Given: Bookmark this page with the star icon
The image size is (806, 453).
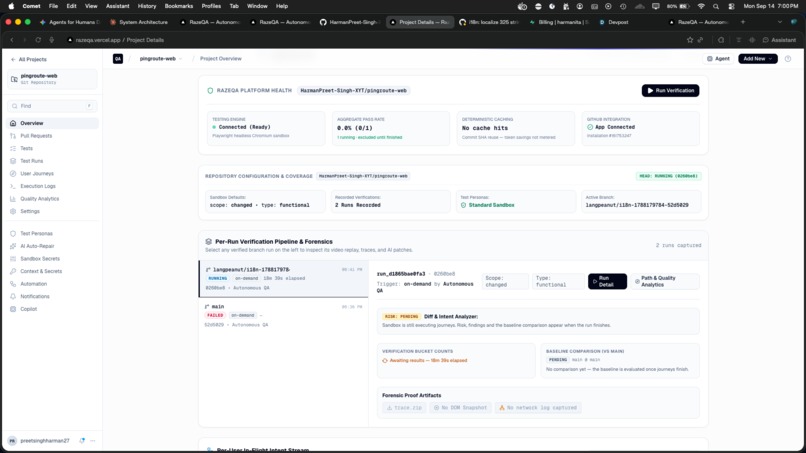Looking at the screenshot, I should 690,40.
